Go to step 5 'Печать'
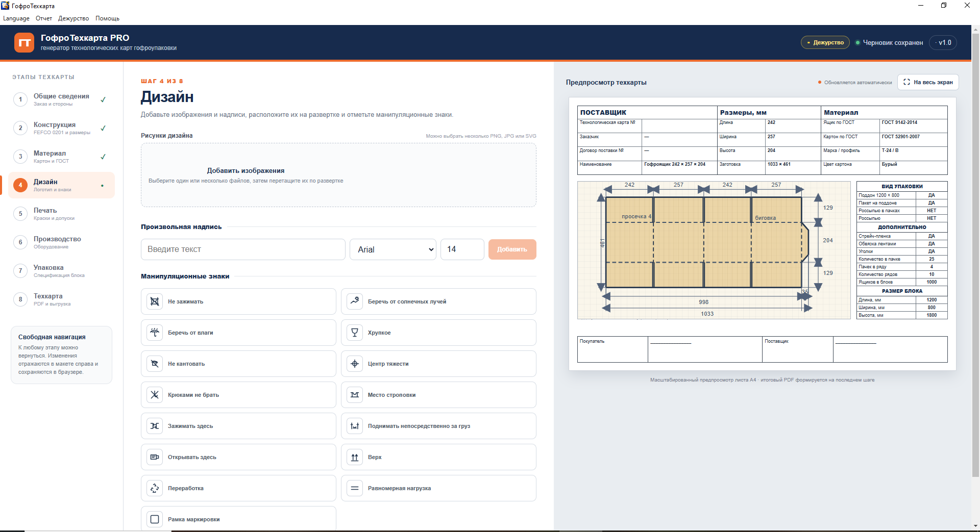This screenshot has width=980, height=532. 61,214
